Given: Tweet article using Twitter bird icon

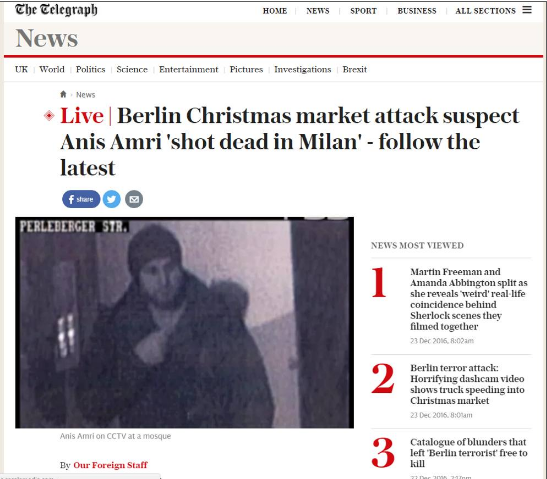Looking at the screenshot, I should click(112, 199).
